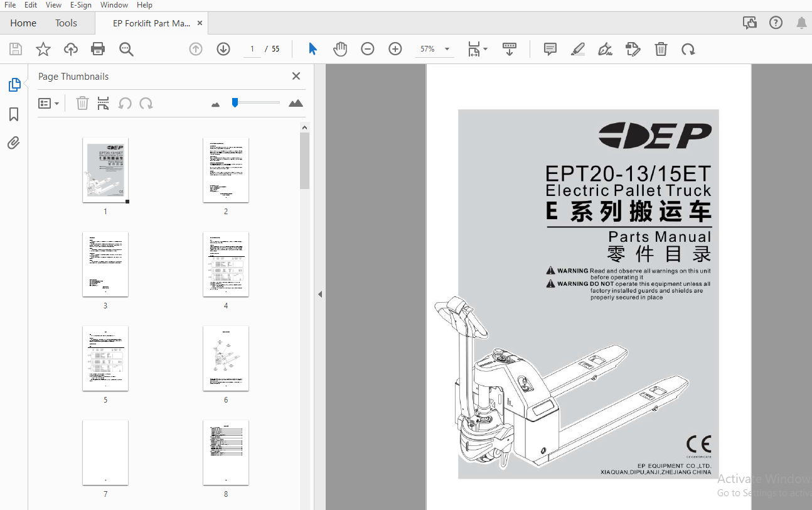Screen dimensions: 812x510
Task: Open the Sign document pen tool
Action: coord(606,49)
